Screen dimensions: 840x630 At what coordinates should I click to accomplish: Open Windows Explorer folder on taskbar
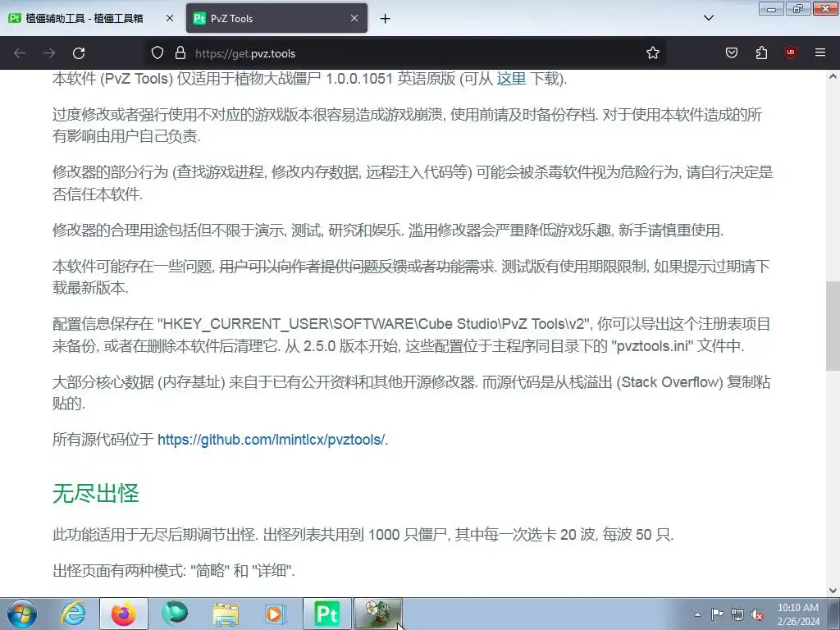(x=226, y=614)
